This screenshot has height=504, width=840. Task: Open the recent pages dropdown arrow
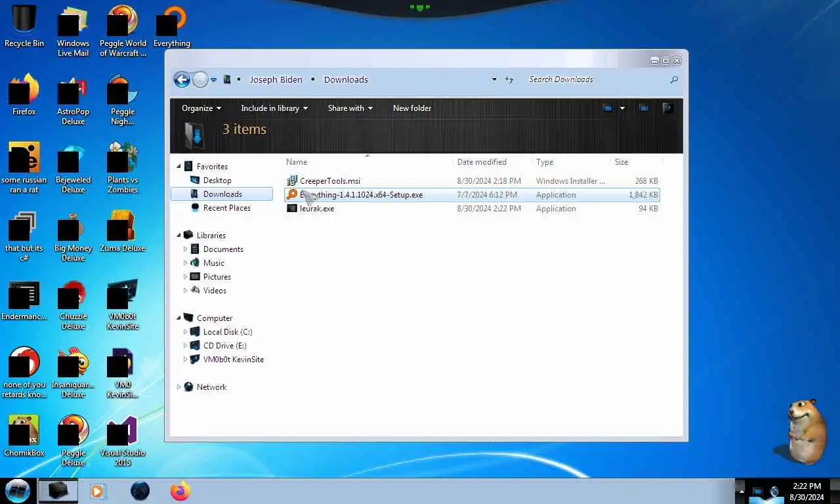tap(214, 79)
